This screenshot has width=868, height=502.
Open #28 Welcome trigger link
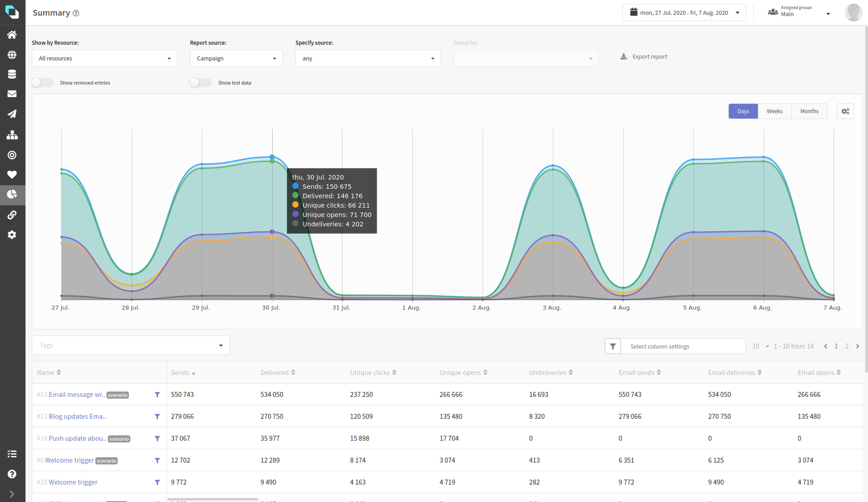click(73, 482)
